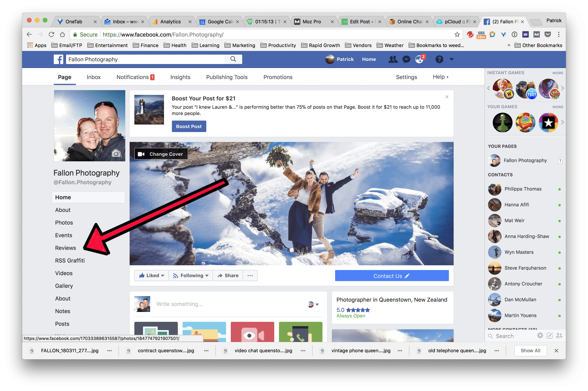Open the Notifications tab
The height and width of the screenshot is (391, 588).
click(x=135, y=77)
